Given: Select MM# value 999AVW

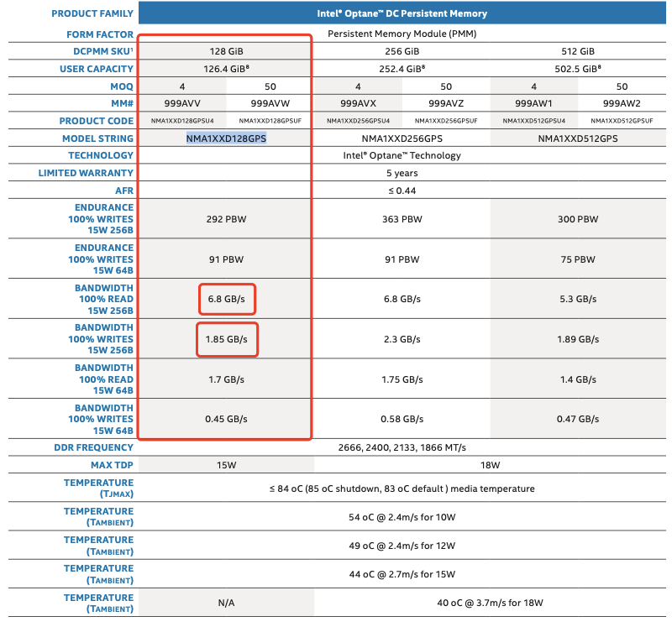Looking at the screenshot, I should coord(270,103).
